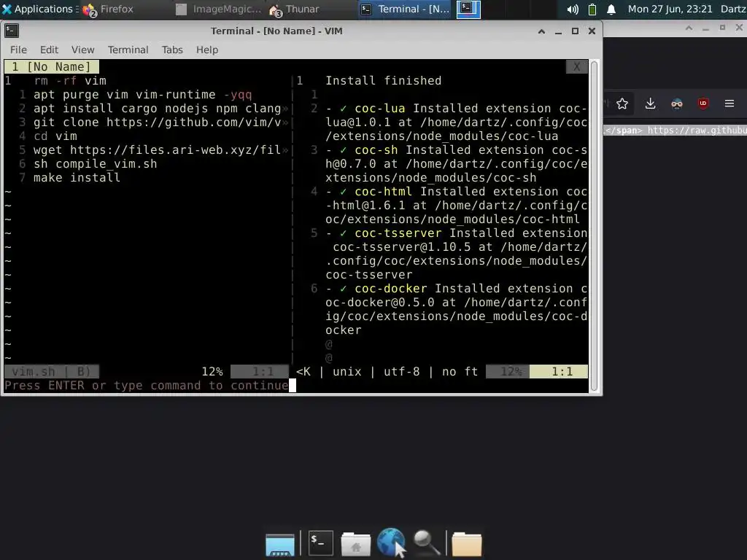The height and width of the screenshot is (560, 747).
Task: Roll up the terminal window with the shade button
Action: click(x=541, y=31)
